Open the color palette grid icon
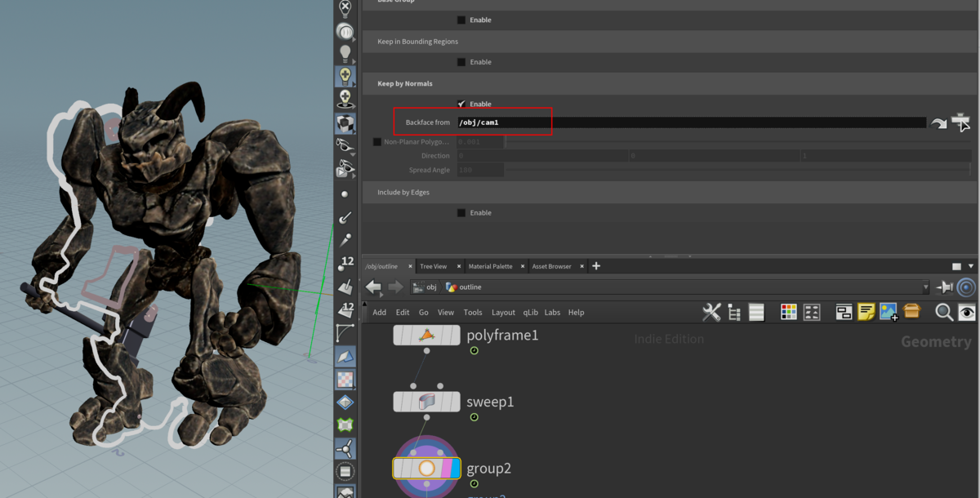The height and width of the screenshot is (498, 980). 789,312
